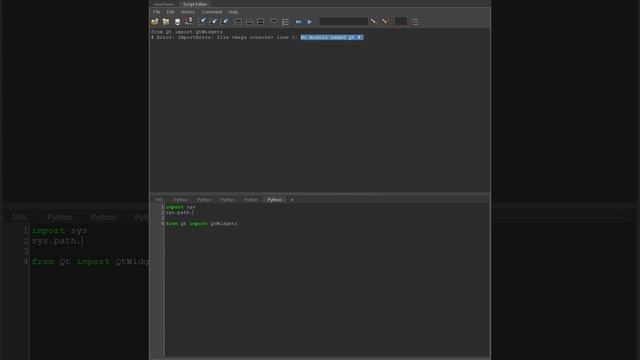The width and height of the screenshot is (640, 360).
Task: Open the File menu
Action: (x=156, y=12)
